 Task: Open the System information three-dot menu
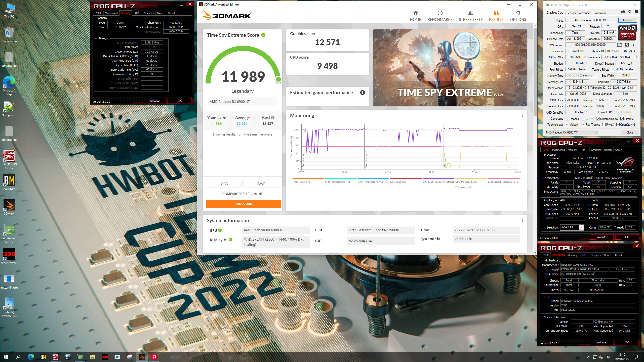tap(522, 220)
